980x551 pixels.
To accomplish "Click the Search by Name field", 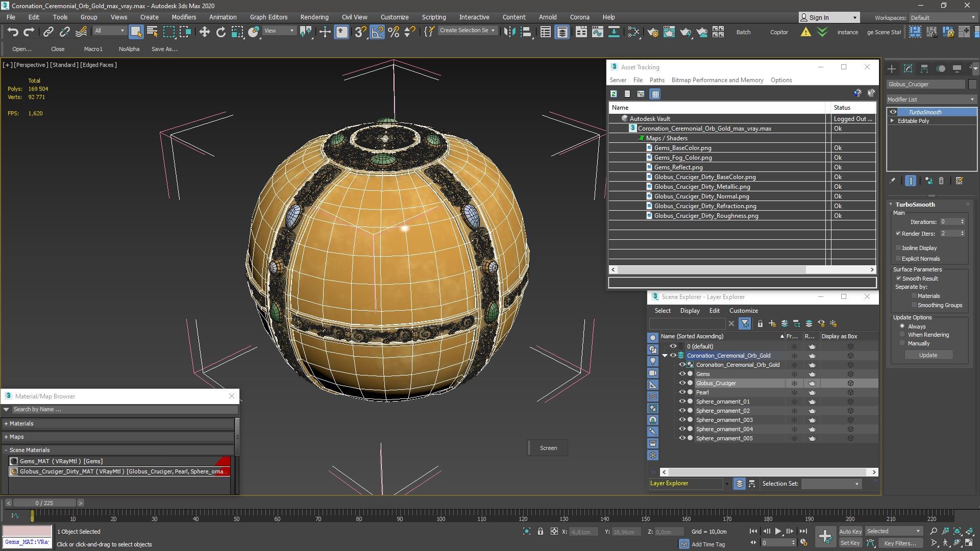I will tap(125, 409).
